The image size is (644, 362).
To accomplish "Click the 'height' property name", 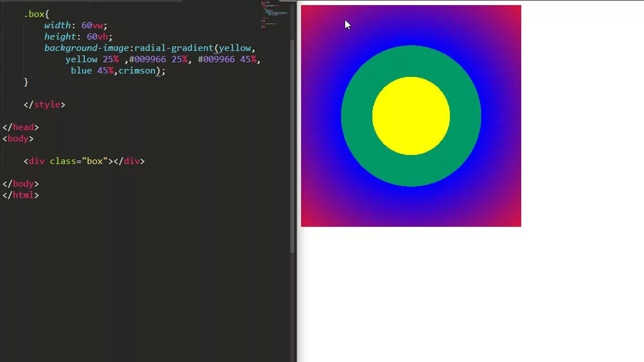I will pos(60,37).
